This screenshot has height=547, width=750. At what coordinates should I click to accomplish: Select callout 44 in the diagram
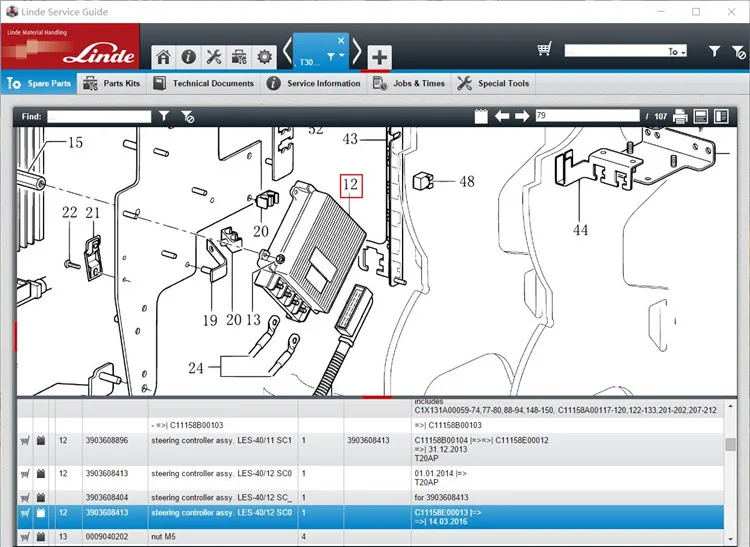point(581,230)
